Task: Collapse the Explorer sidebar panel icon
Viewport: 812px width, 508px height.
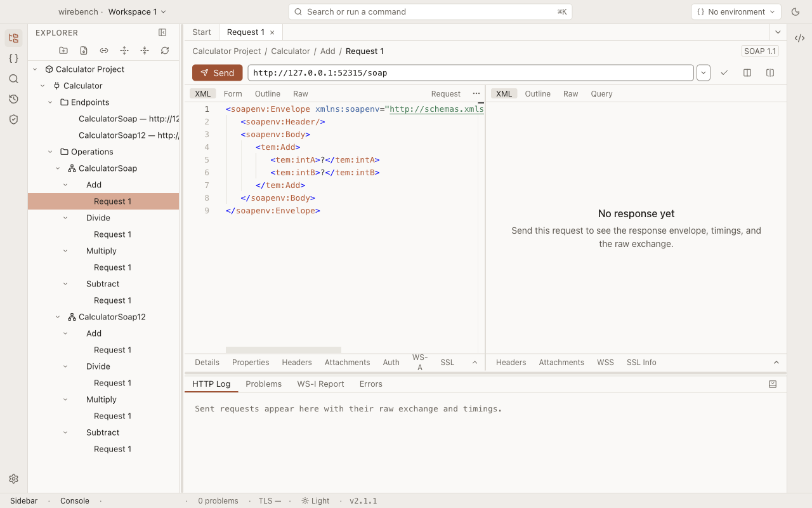Action: 162,32
